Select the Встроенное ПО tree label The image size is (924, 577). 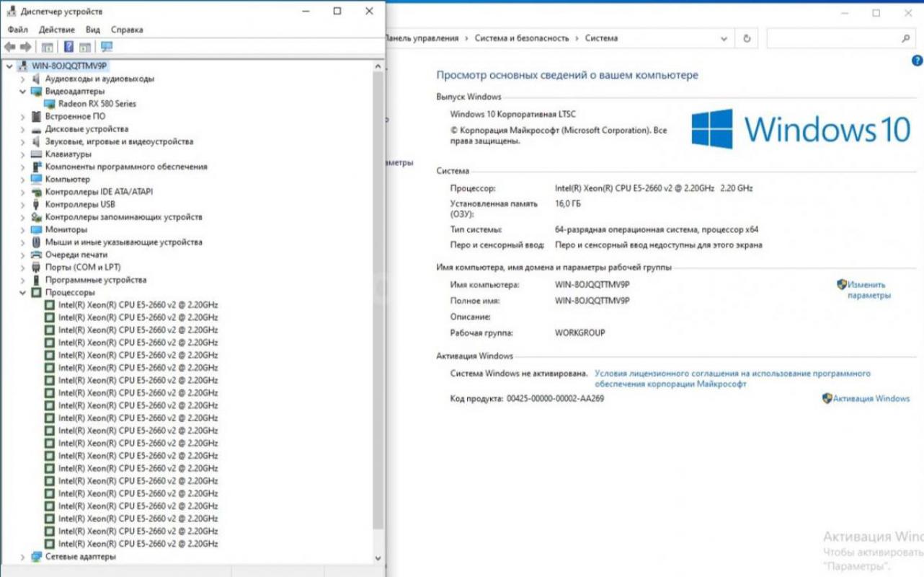(75, 116)
